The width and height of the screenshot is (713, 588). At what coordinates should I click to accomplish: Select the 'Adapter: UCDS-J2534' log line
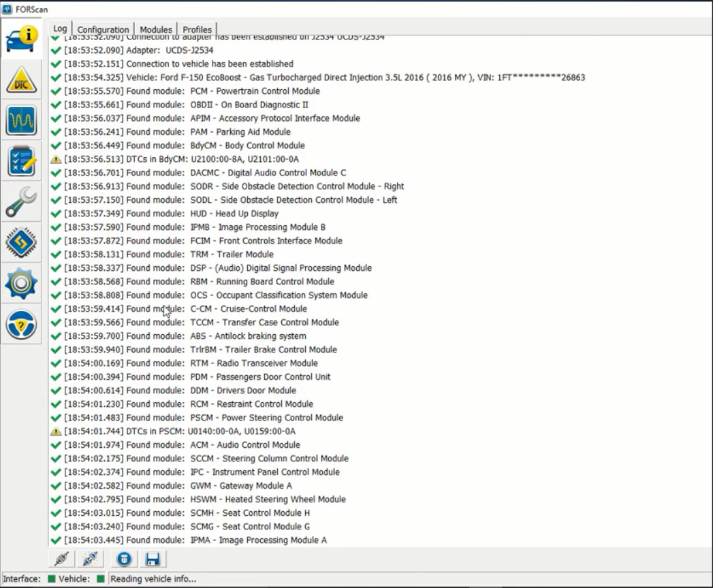click(139, 50)
